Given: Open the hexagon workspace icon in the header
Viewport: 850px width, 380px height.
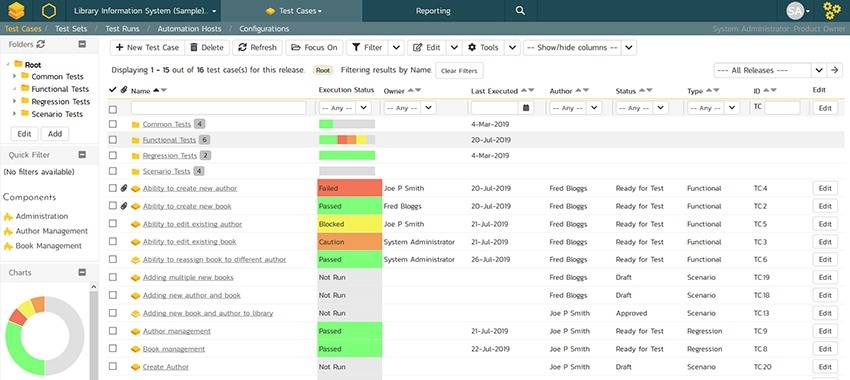Looking at the screenshot, I should pos(49,10).
